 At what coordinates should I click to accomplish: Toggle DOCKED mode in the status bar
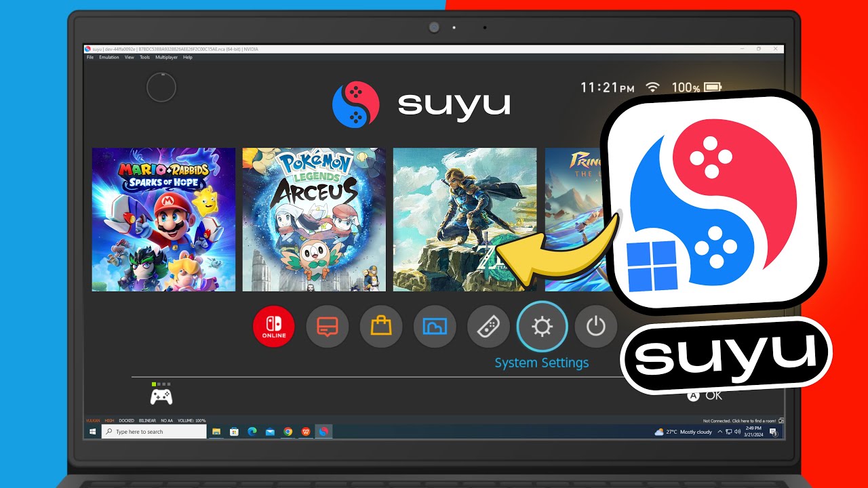click(125, 420)
